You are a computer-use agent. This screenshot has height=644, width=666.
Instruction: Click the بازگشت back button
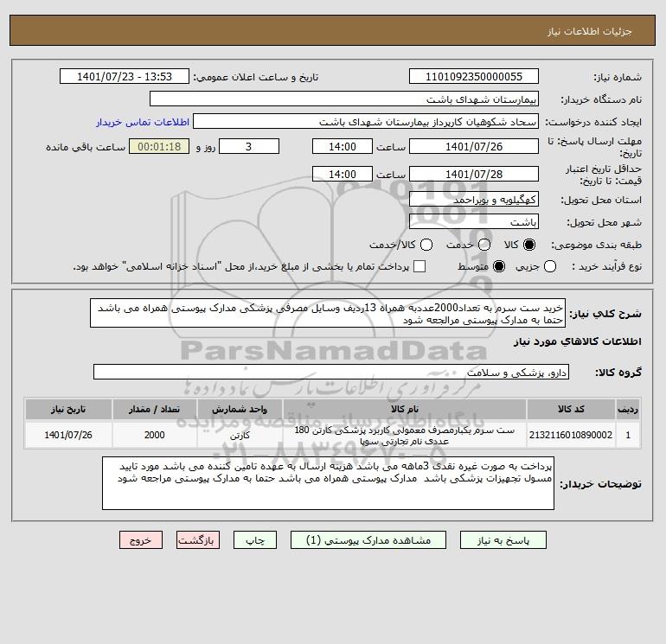(198, 540)
